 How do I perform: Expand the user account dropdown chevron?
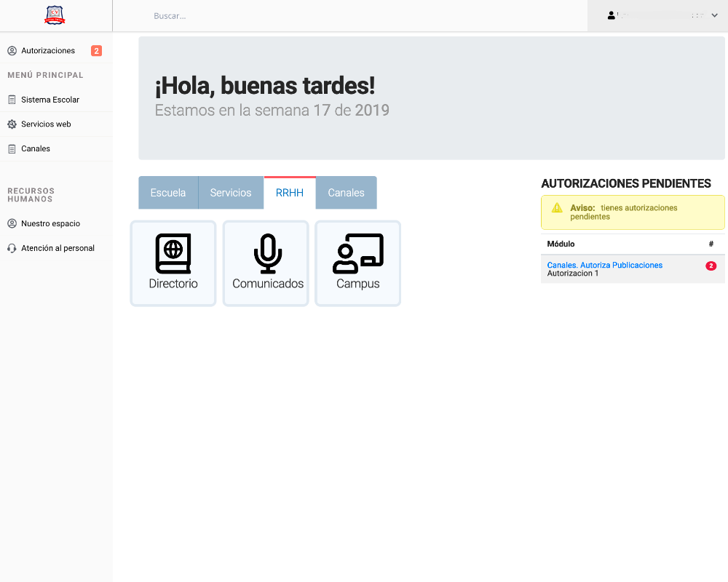click(x=715, y=15)
